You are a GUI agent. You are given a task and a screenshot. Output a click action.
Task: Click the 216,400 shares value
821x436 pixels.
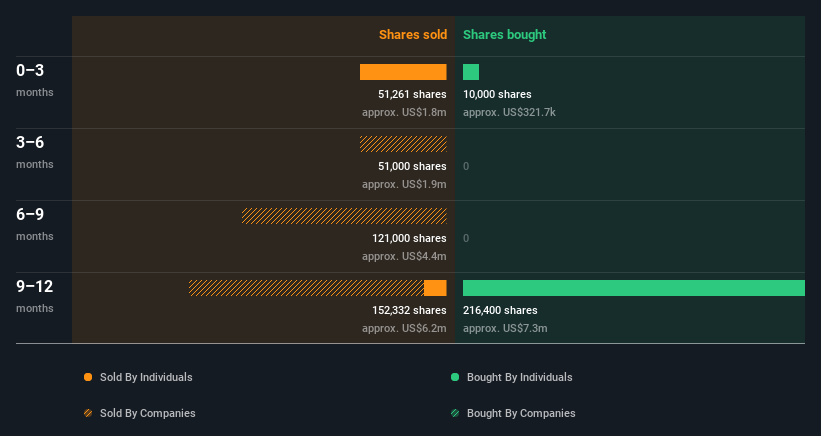tap(500, 310)
